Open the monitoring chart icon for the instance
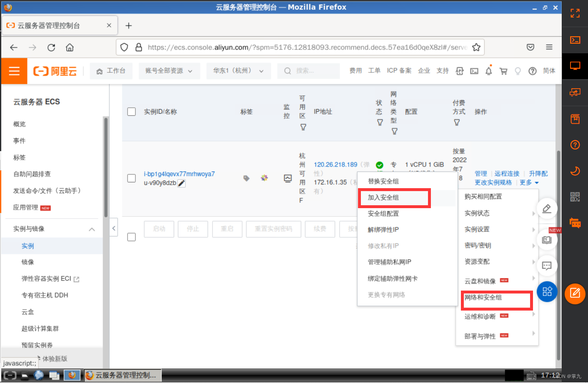 pyautogui.click(x=288, y=178)
